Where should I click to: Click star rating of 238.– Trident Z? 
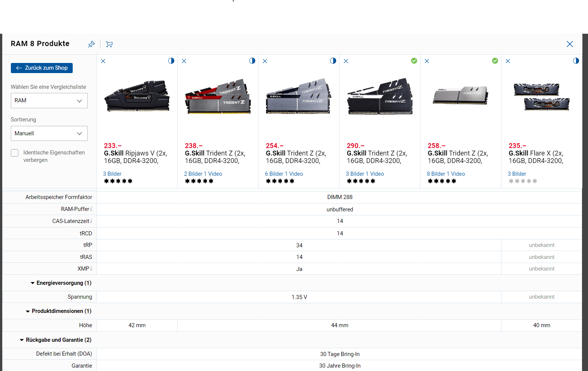tap(199, 181)
